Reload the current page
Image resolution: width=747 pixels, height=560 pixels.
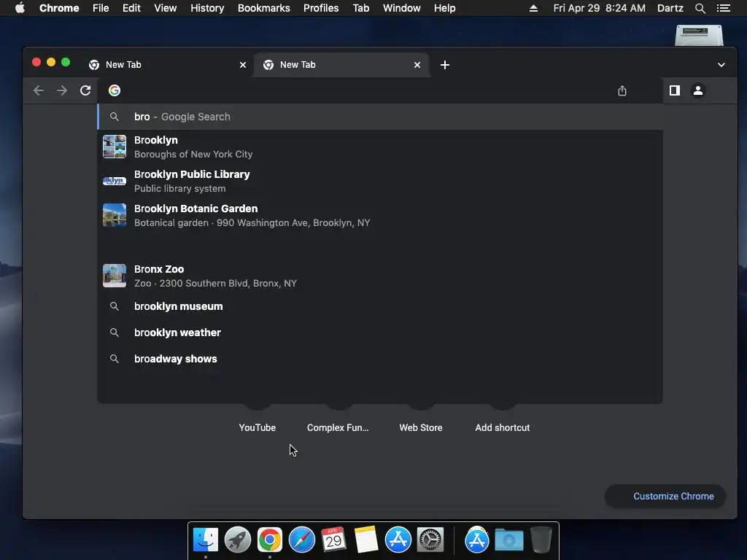coord(85,90)
